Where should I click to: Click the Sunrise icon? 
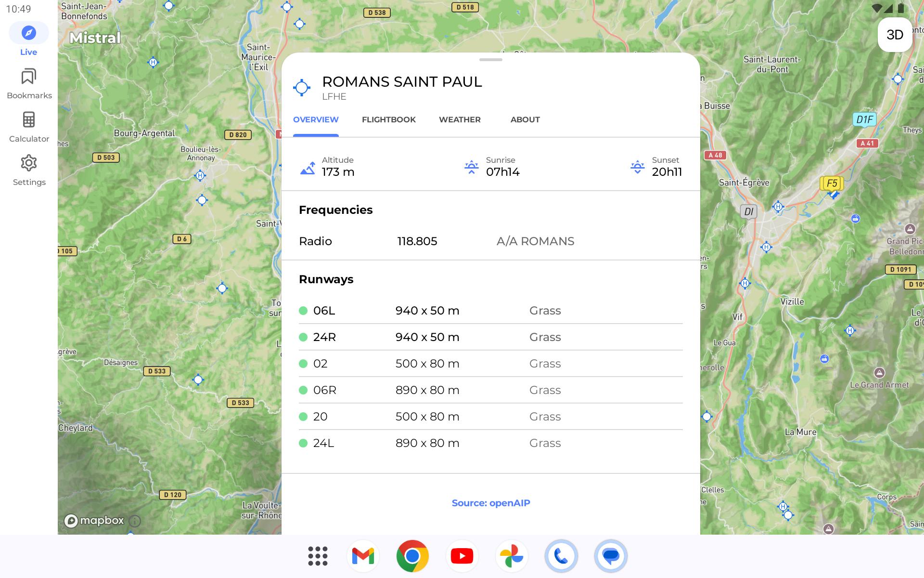[x=472, y=167]
